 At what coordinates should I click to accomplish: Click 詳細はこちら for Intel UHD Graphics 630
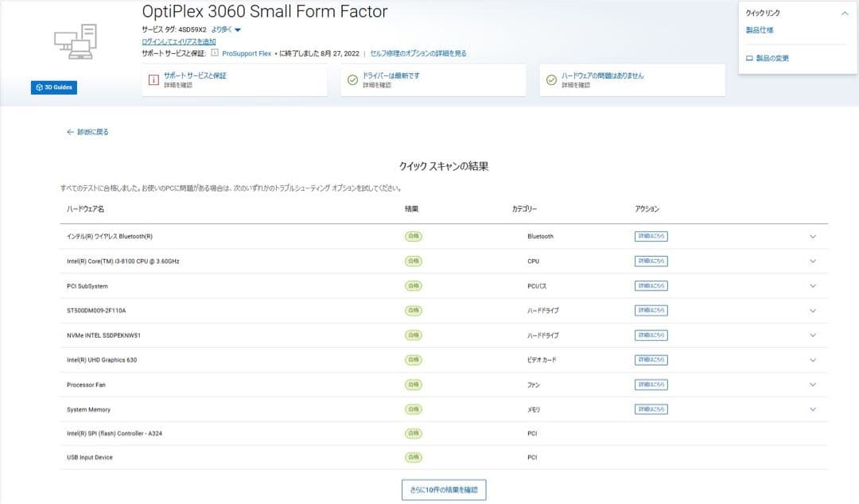651,360
